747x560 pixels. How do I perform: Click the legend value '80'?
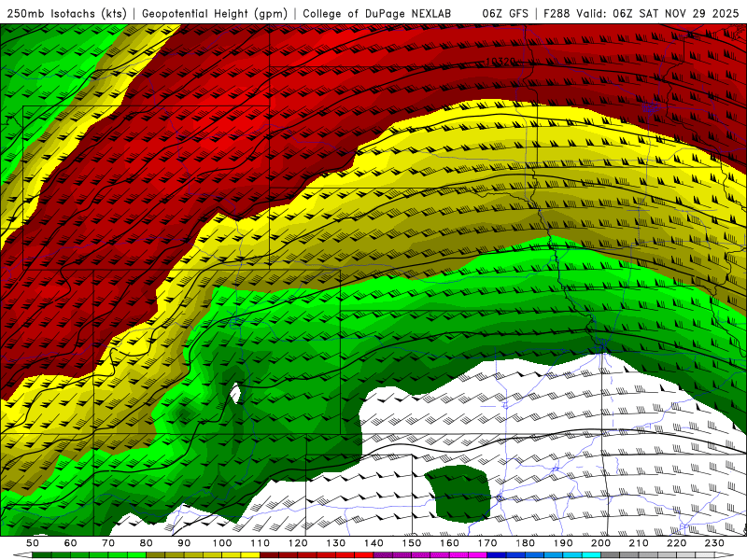[147, 543]
